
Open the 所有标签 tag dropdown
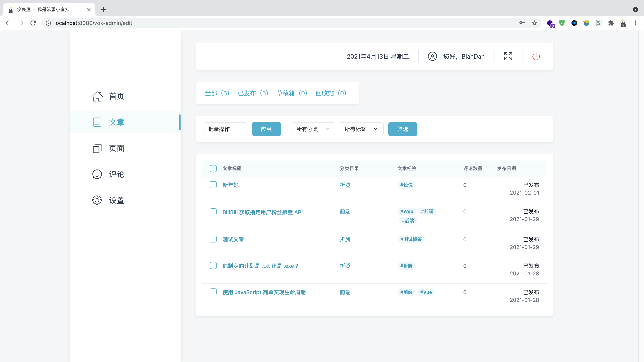(361, 129)
